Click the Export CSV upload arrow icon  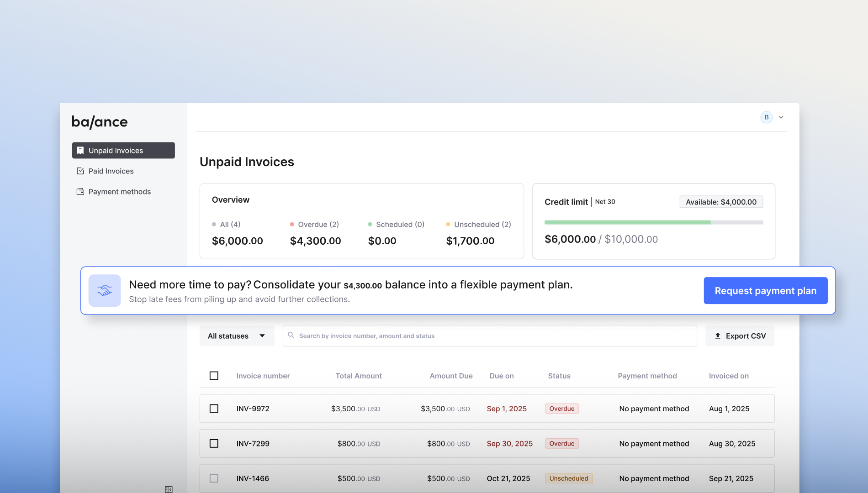(x=718, y=336)
